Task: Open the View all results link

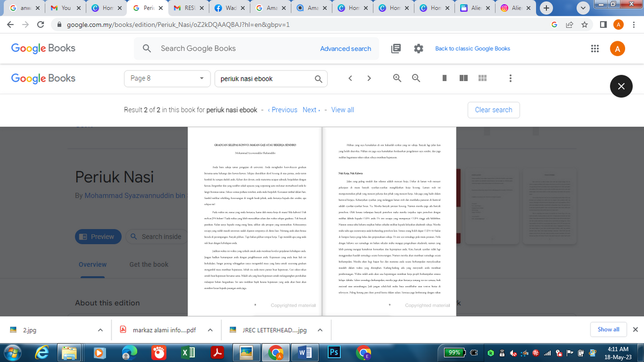Action: tap(342, 110)
